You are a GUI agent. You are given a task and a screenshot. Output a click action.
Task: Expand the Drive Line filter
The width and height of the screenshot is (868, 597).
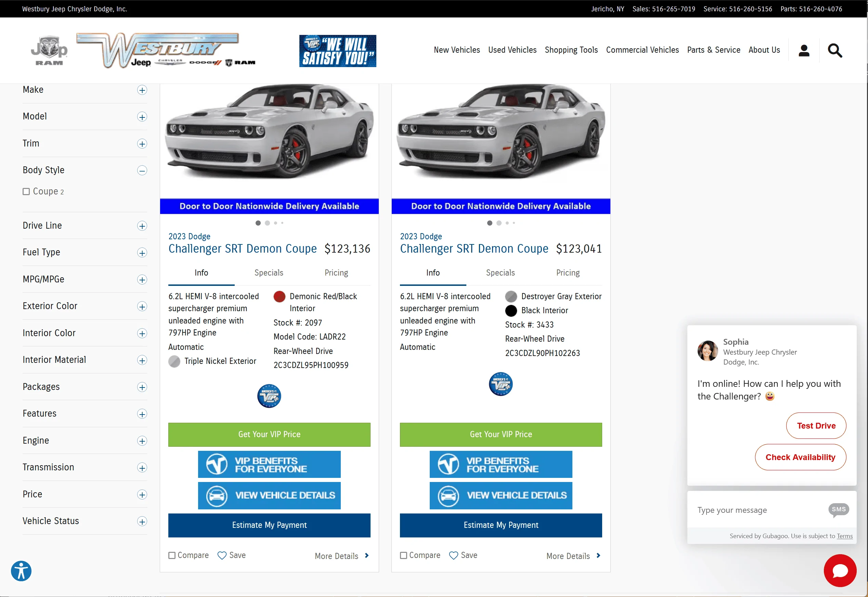coord(142,226)
